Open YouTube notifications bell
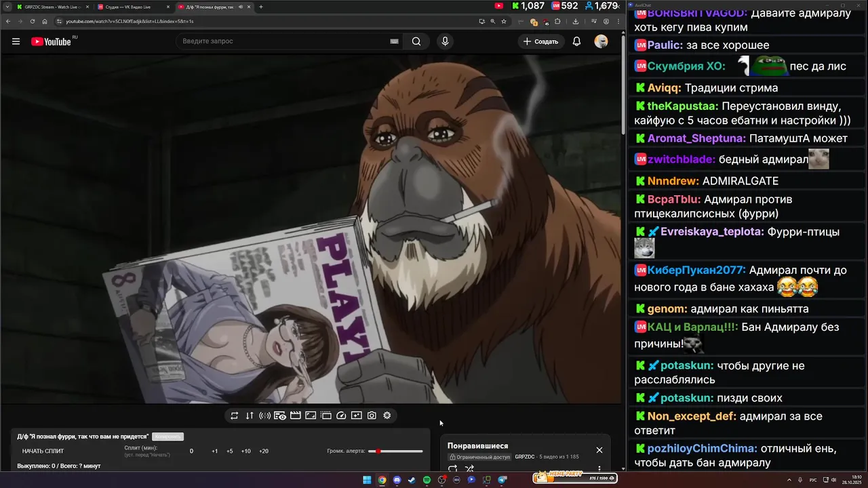Image resolution: width=868 pixels, height=488 pixels. coord(576,41)
